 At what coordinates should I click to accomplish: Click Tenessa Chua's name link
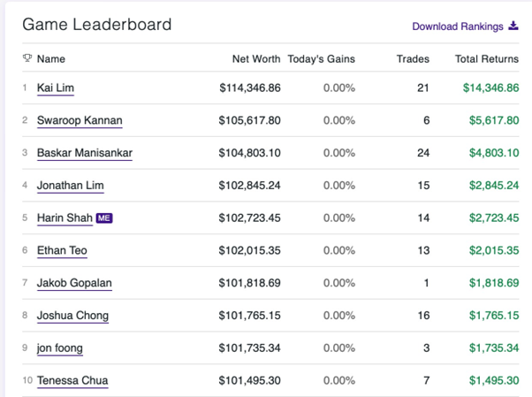[72, 381]
